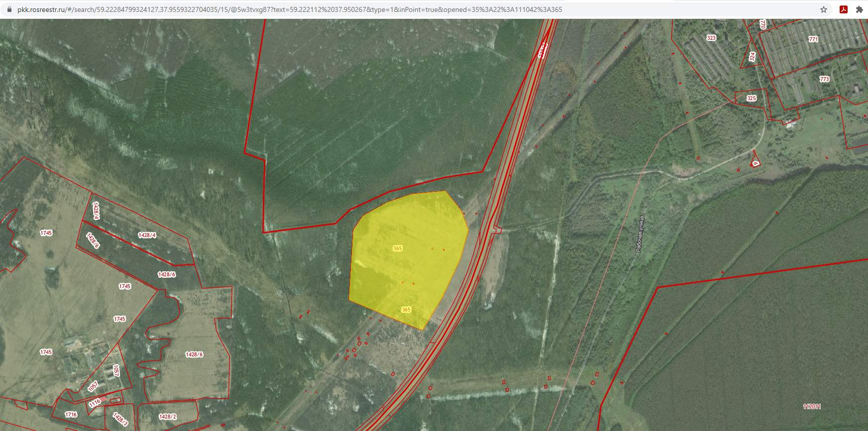Click parcel label 1716
Screen dimensions: 868x431
[71, 414]
